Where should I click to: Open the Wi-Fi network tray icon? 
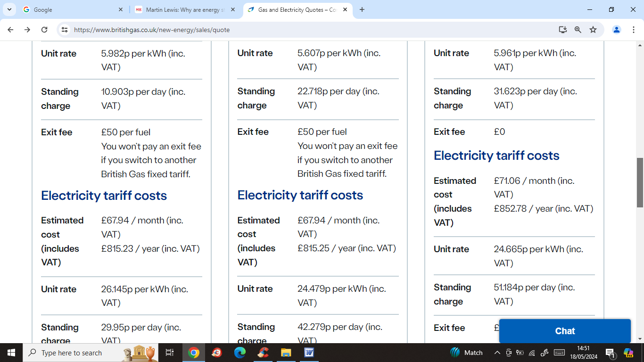click(x=532, y=353)
